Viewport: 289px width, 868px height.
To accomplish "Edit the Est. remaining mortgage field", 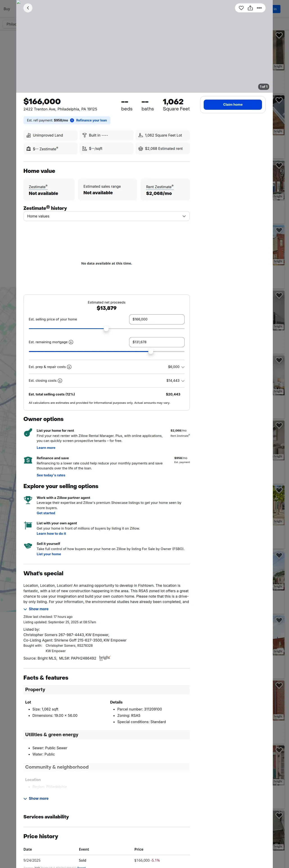I will click(x=157, y=342).
